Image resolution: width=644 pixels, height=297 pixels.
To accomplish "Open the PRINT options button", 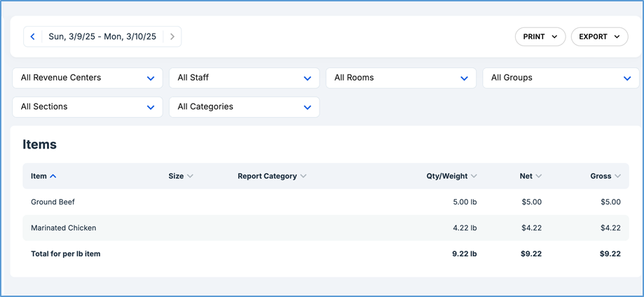I will 540,36.
